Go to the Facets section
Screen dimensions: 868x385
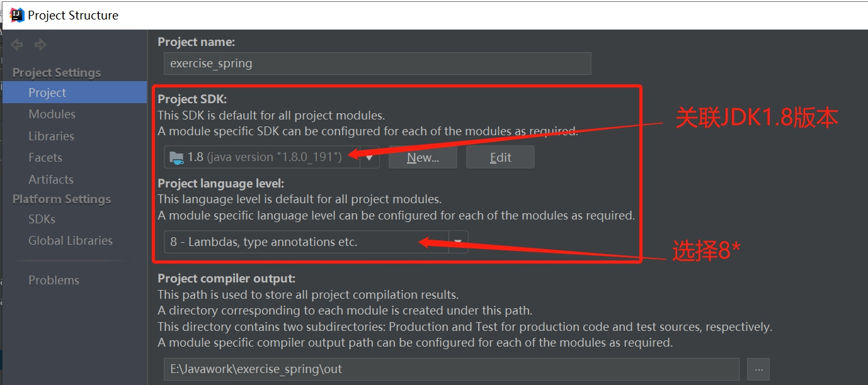coord(45,157)
